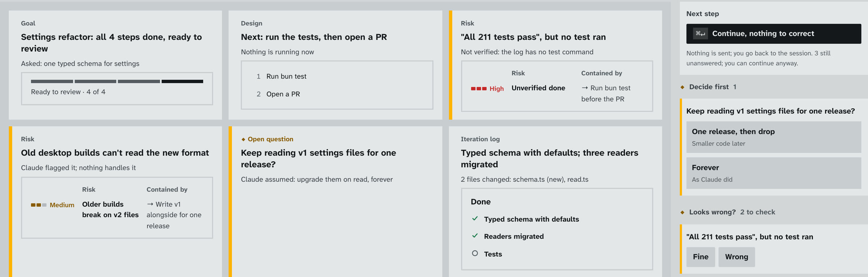Click the diamond icon beside Open question

click(243, 139)
